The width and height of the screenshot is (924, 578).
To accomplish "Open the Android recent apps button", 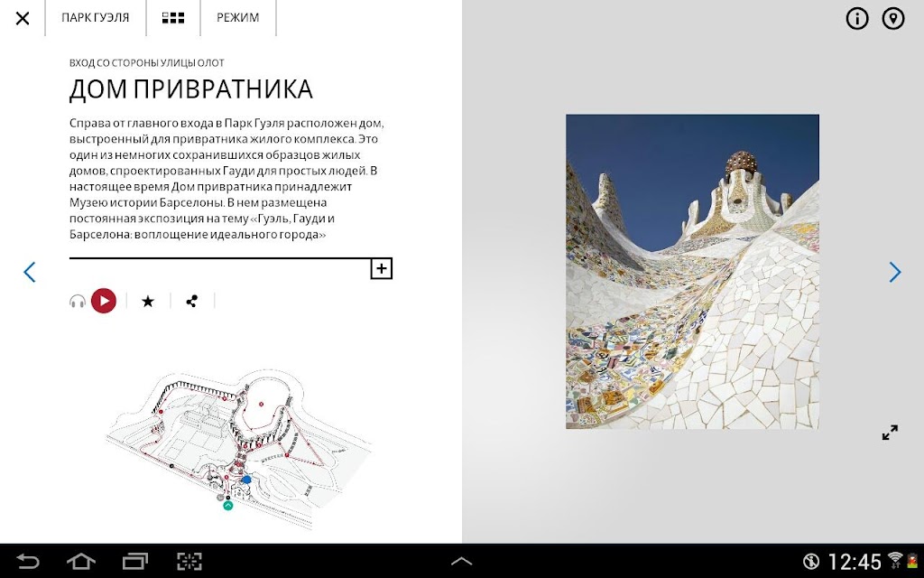I will coord(135,561).
